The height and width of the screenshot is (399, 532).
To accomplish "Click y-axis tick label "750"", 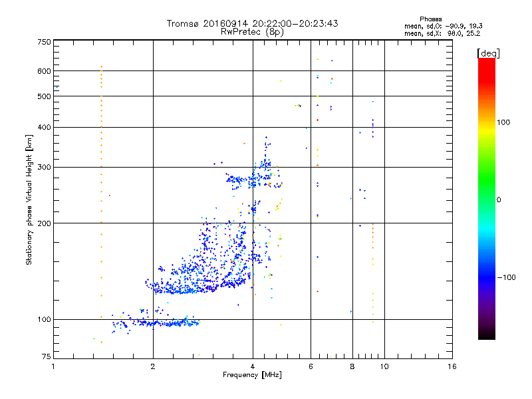I will tap(44, 42).
